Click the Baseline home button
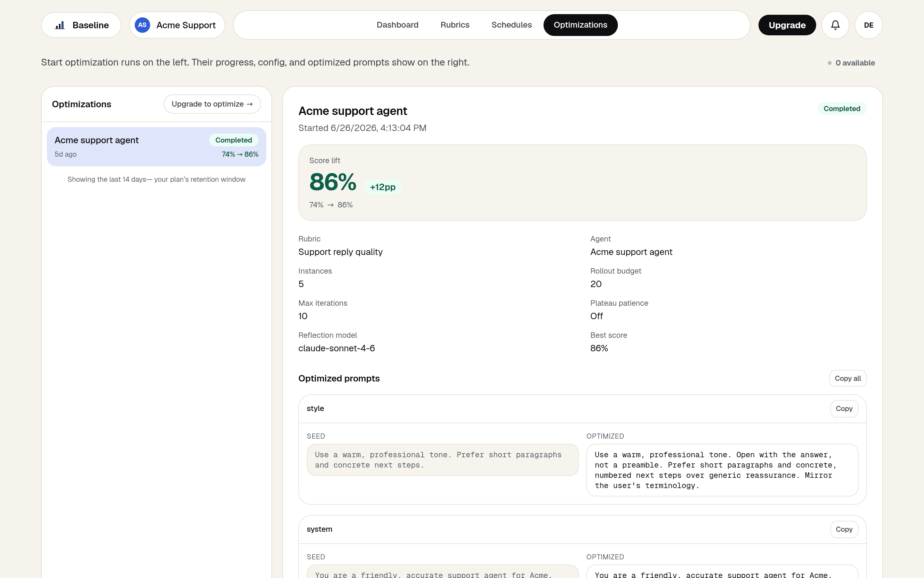 pyautogui.click(x=81, y=25)
